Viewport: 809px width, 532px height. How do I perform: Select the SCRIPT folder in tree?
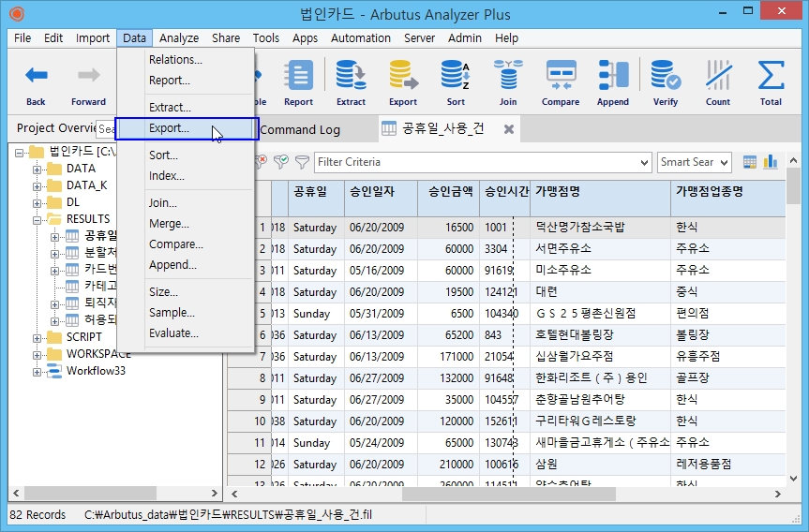[84, 337]
